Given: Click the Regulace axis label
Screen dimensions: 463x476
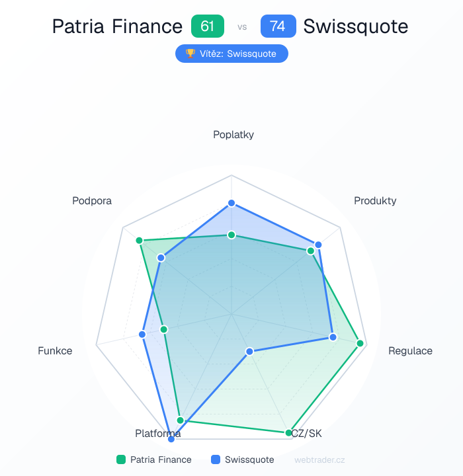Looking at the screenshot, I should (410, 350).
